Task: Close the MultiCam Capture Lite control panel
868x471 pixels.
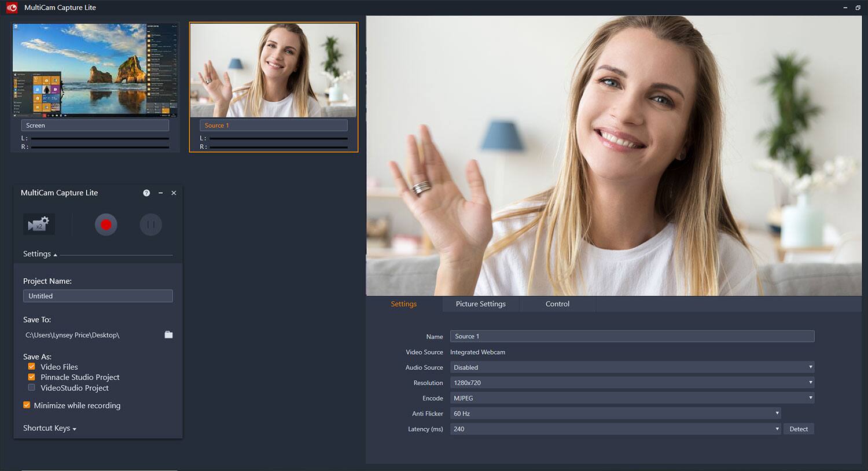Action: [x=174, y=193]
